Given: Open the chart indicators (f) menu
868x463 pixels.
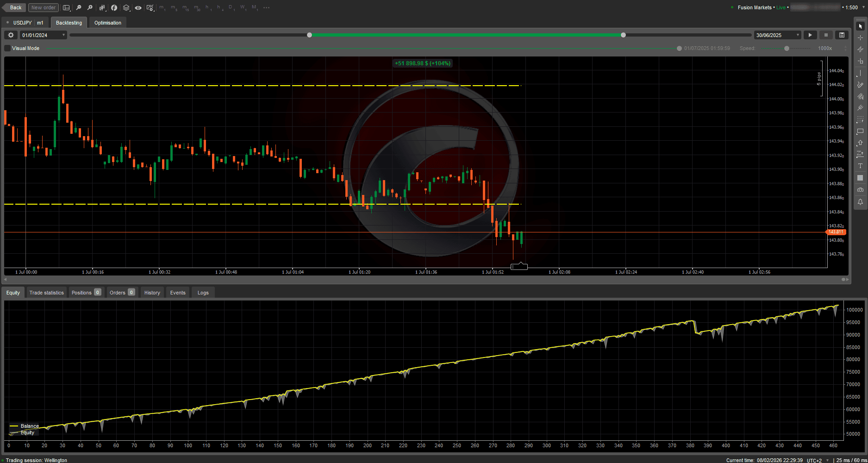Looking at the screenshot, I should (114, 7).
